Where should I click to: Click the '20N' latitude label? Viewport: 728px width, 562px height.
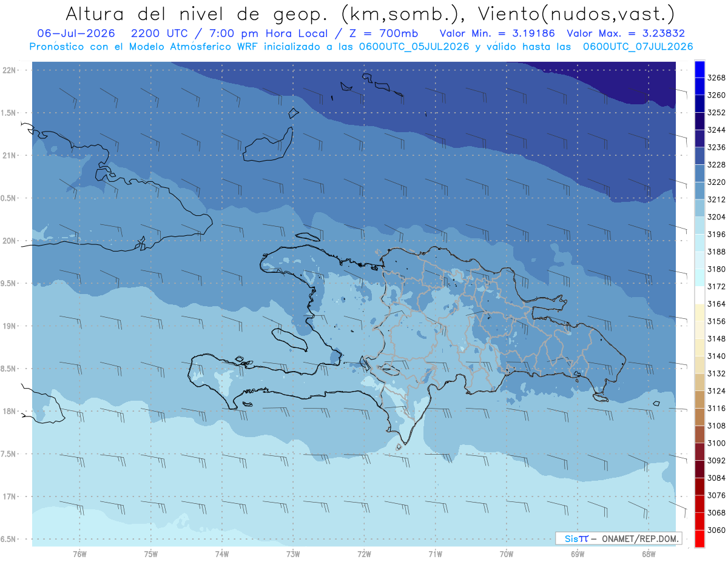[x=9, y=241]
